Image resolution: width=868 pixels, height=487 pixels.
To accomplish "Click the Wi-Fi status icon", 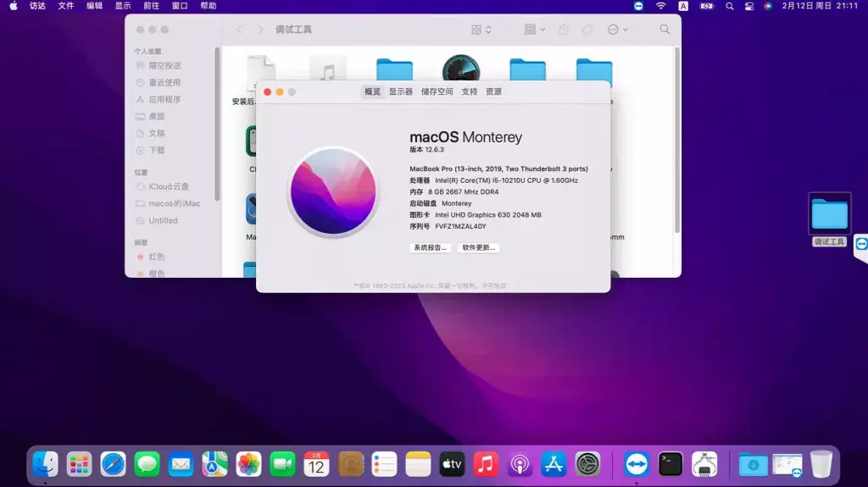I will [x=661, y=6].
